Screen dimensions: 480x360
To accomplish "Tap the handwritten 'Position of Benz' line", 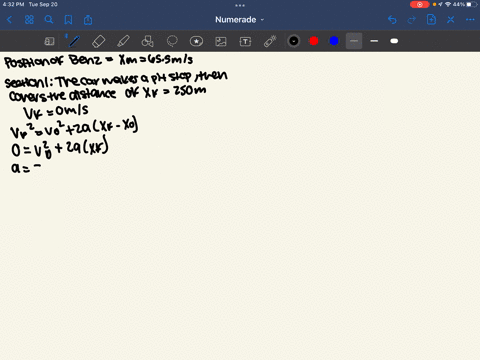I will pos(99,61).
